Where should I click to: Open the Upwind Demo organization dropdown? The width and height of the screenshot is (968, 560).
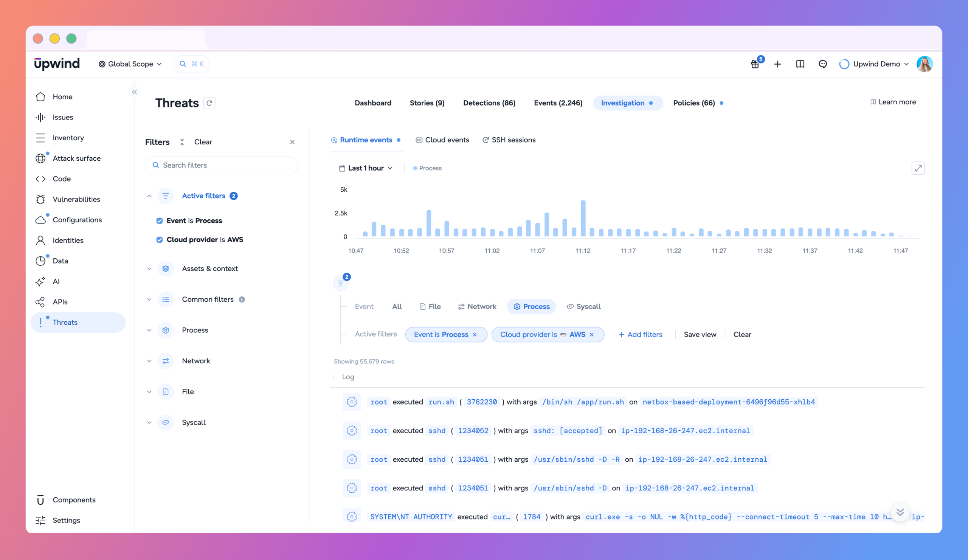click(874, 64)
